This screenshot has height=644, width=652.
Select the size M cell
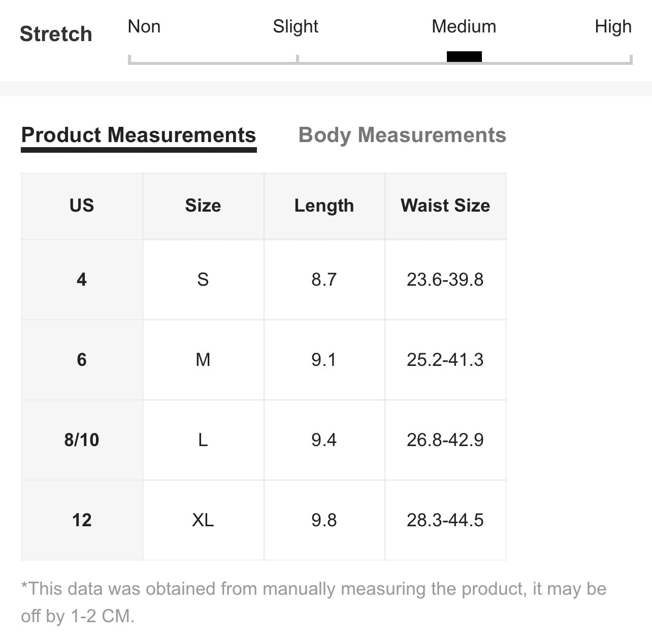(x=203, y=360)
